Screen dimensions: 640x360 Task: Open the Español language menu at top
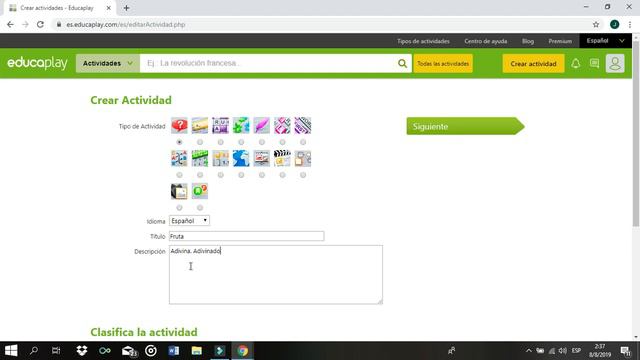tap(605, 41)
